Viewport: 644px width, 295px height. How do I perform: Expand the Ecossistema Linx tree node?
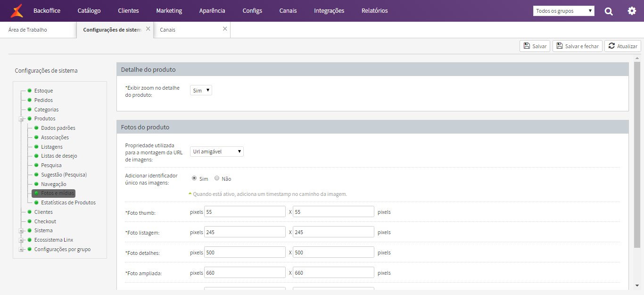pos(21,240)
